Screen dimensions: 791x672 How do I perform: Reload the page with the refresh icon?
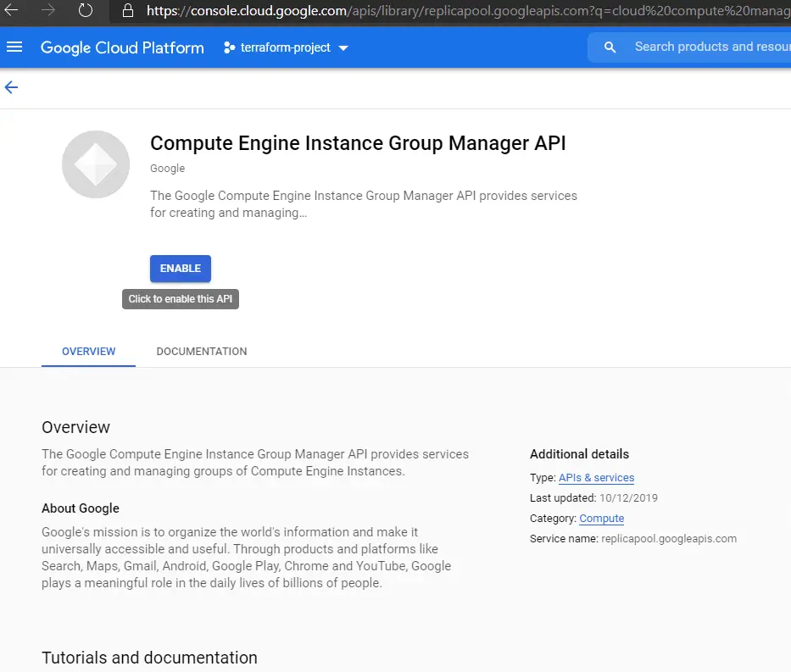point(85,10)
